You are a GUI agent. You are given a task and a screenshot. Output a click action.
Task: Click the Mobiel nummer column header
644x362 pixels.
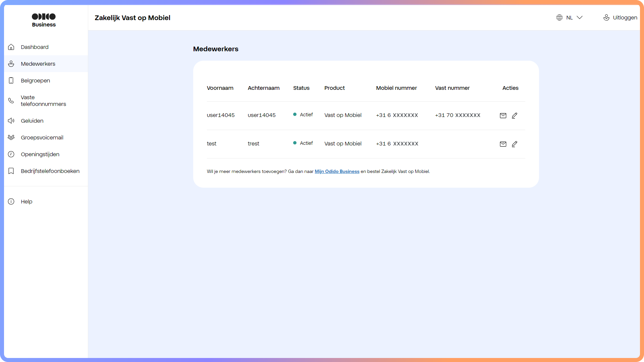(x=396, y=88)
